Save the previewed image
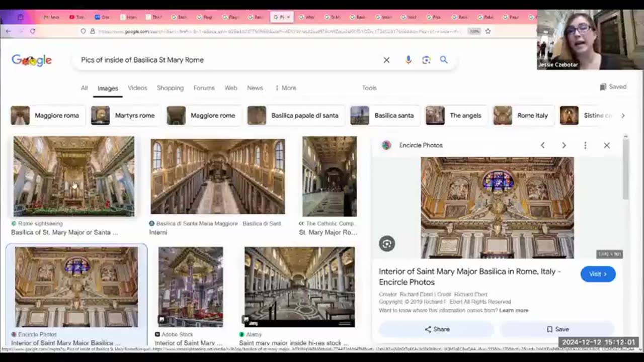This screenshot has height=362, width=644. click(557, 329)
